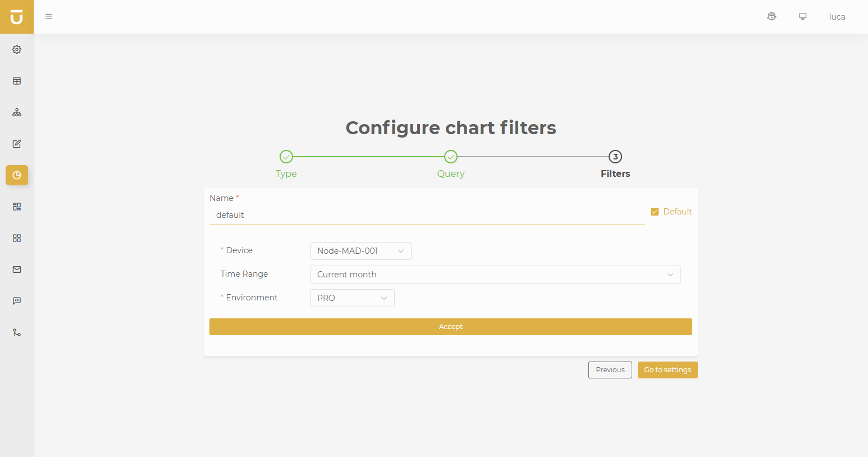
Task: Uncheck the Default checkbox
Action: tap(655, 212)
